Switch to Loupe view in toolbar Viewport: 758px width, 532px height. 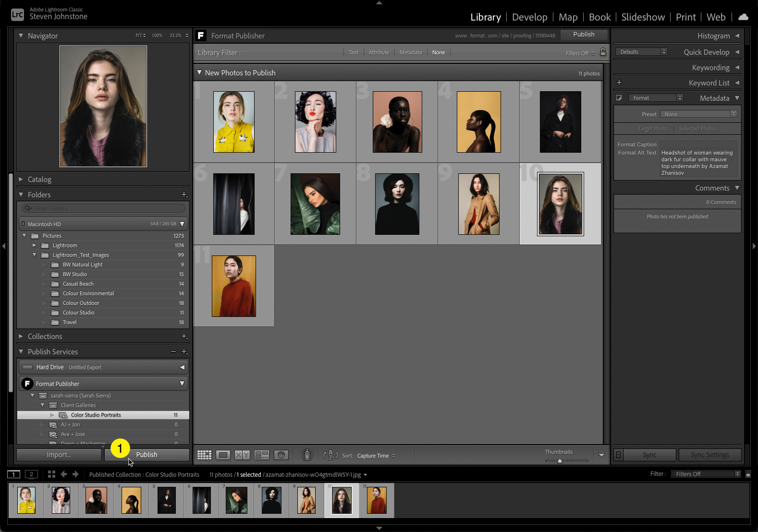pyautogui.click(x=223, y=455)
